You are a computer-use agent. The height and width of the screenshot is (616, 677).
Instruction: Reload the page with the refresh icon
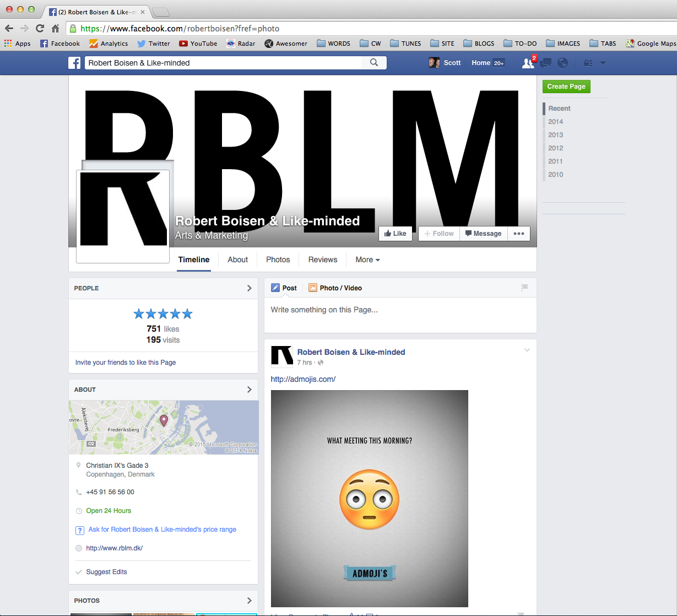pyautogui.click(x=40, y=29)
